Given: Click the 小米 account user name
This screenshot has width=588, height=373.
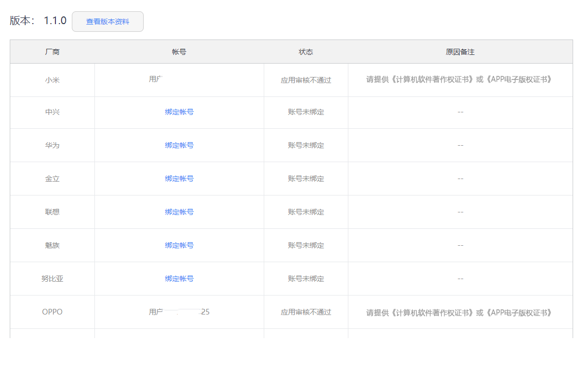Looking at the screenshot, I should click(x=155, y=79).
